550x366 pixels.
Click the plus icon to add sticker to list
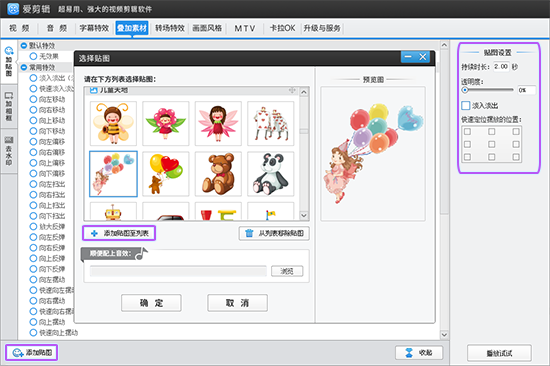pos(94,233)
